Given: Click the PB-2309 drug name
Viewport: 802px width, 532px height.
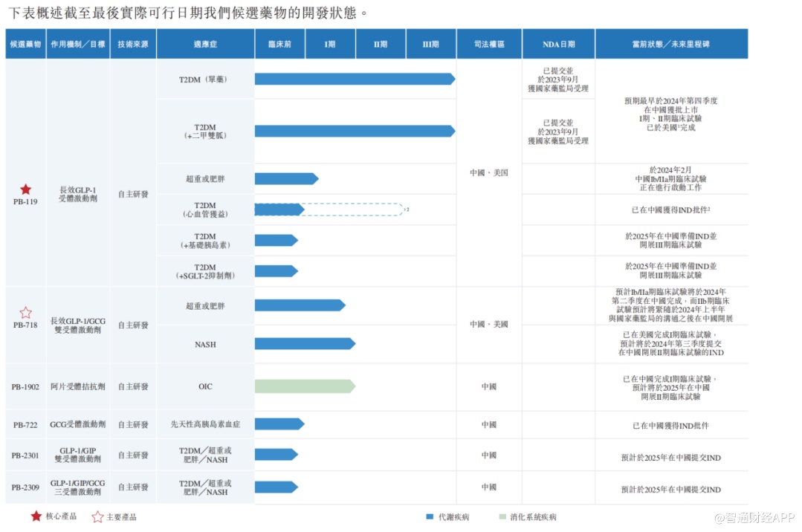Looking at the screenshot, I should click(25, 487).
